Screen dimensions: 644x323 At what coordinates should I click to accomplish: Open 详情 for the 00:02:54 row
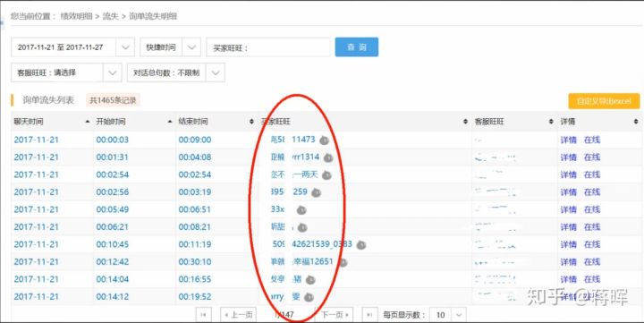point(569,175)
